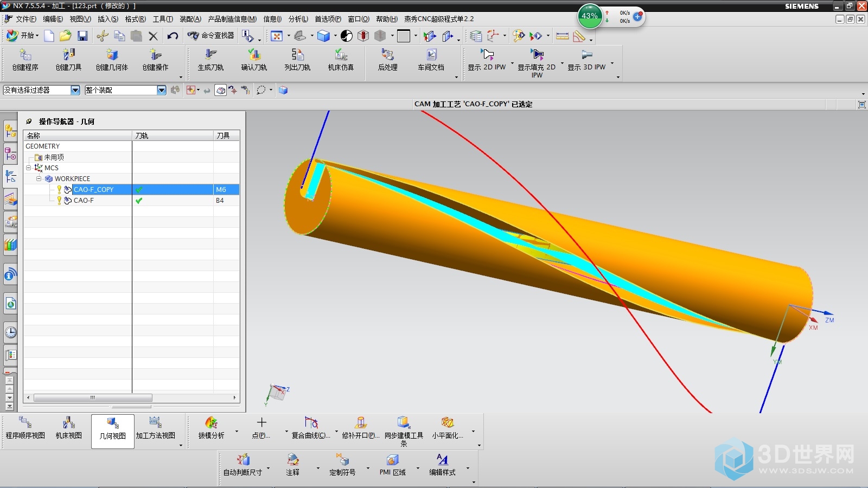This screenshot has height=488, width=868.
Task: Click the 创建几何体 create geometry icon
Action: pos(112,55)
